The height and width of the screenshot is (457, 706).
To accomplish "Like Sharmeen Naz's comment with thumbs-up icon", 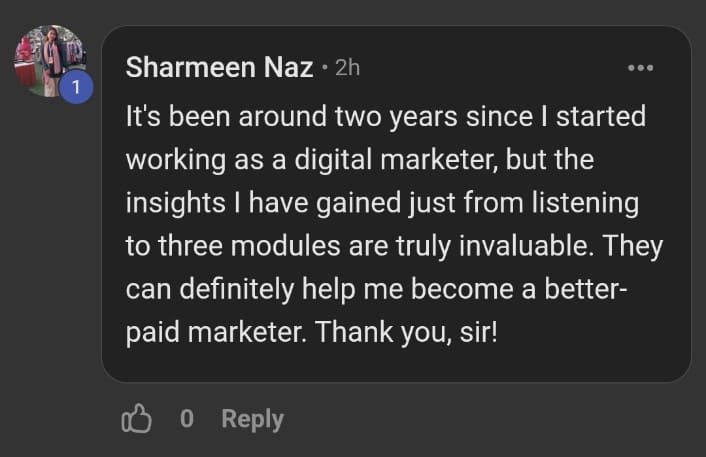I will (x=136, y=419).
